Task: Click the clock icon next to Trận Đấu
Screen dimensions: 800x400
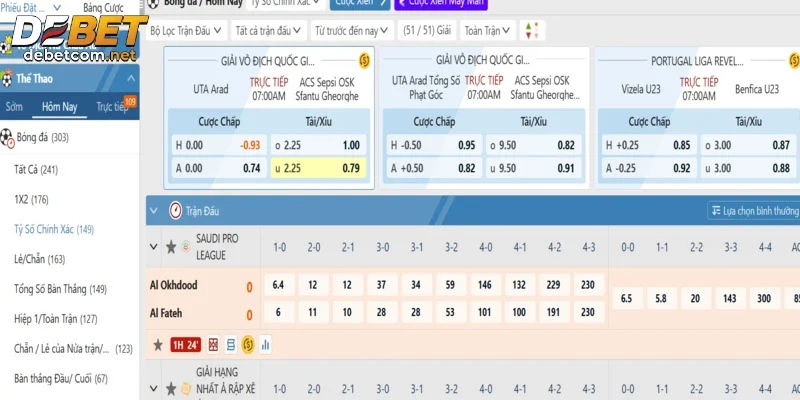Action: click(x=175, y=211)
